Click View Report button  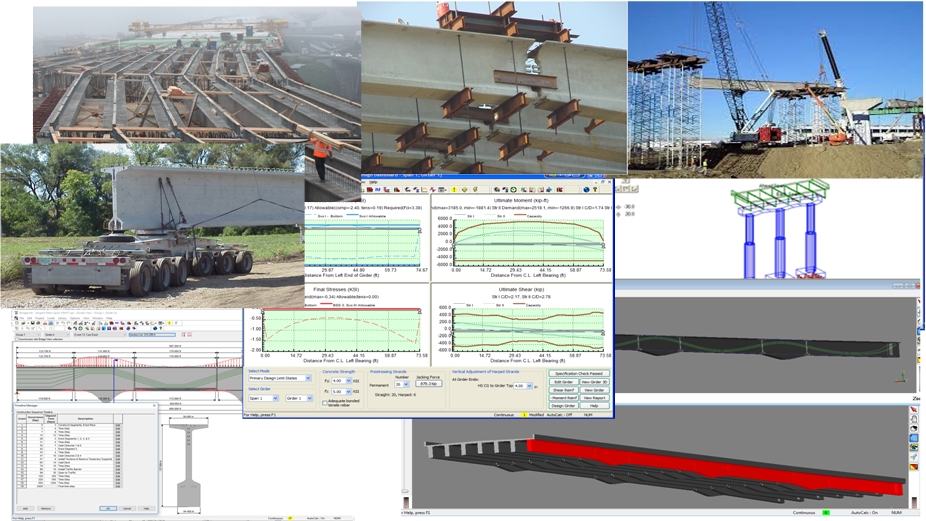pos(594,398)
